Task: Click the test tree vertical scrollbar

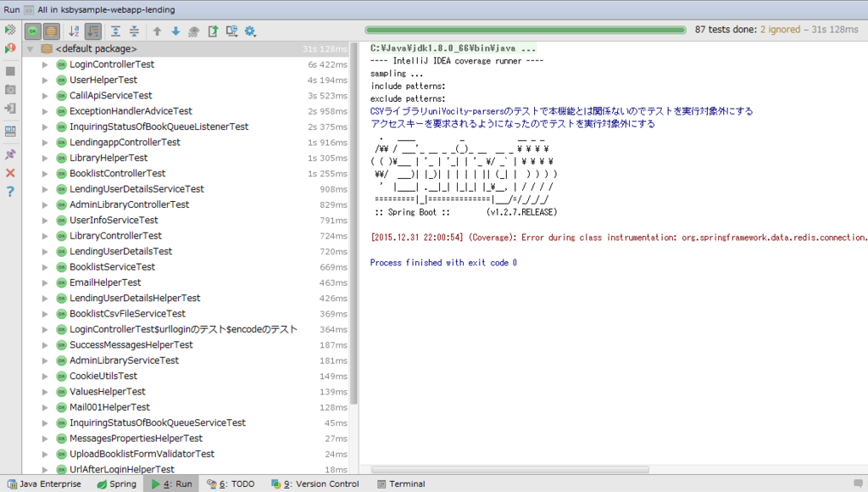Action: (353, 225)
